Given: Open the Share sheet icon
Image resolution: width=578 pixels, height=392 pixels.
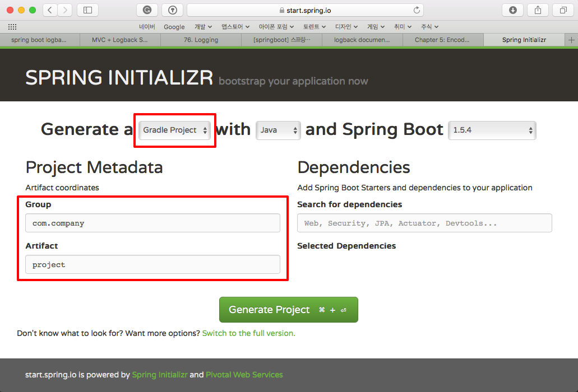Looking at the screenshot, I should (x=537, y=10).
